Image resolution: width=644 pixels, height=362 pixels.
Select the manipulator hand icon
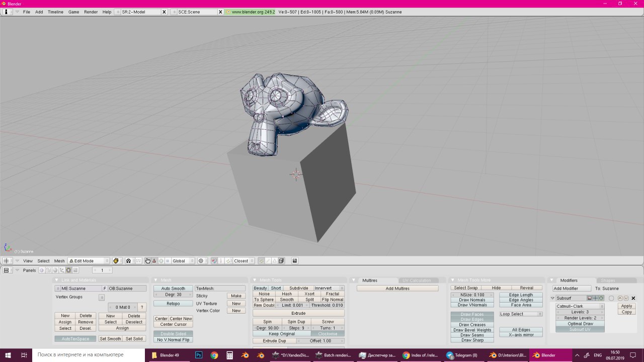pos(147,261)
